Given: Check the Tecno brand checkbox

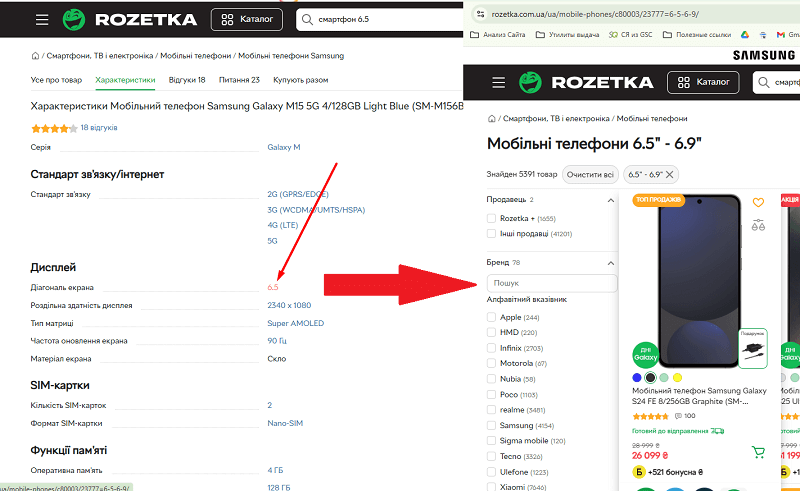Looking at the screenshot, I should pos(491,456).
